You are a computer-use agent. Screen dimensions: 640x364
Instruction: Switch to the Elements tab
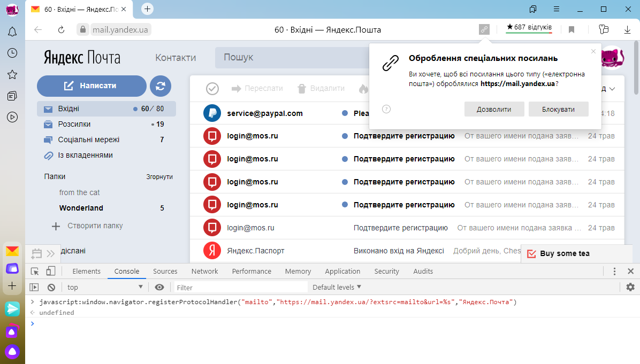(x=87, y=272)
